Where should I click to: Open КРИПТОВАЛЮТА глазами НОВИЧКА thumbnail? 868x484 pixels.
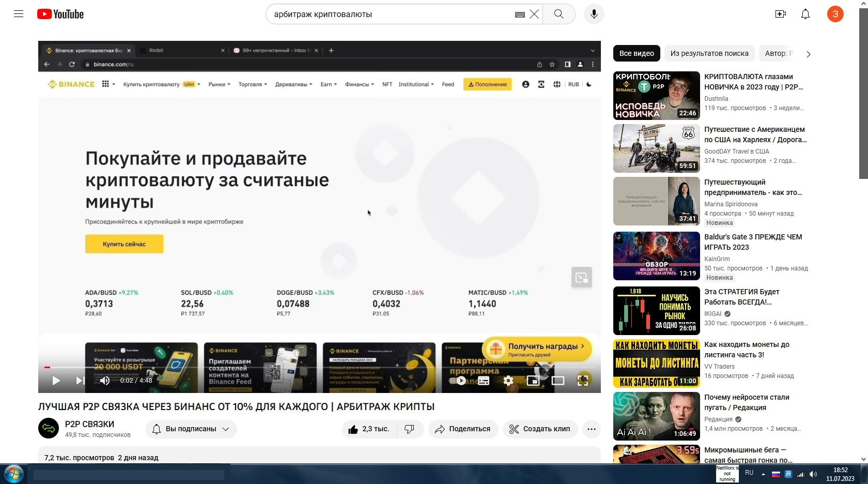pos(657,96)
